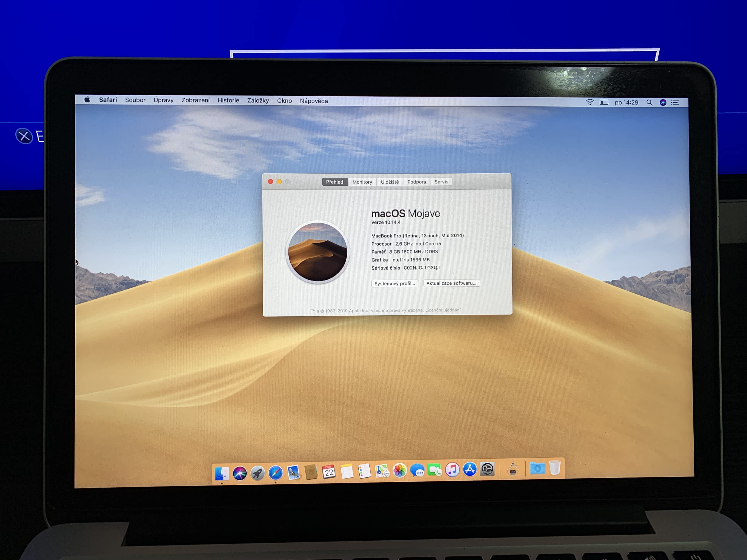Launch iTunes from the Dock
The height and width of the screenshot is (560, 747).
point(452,469)
